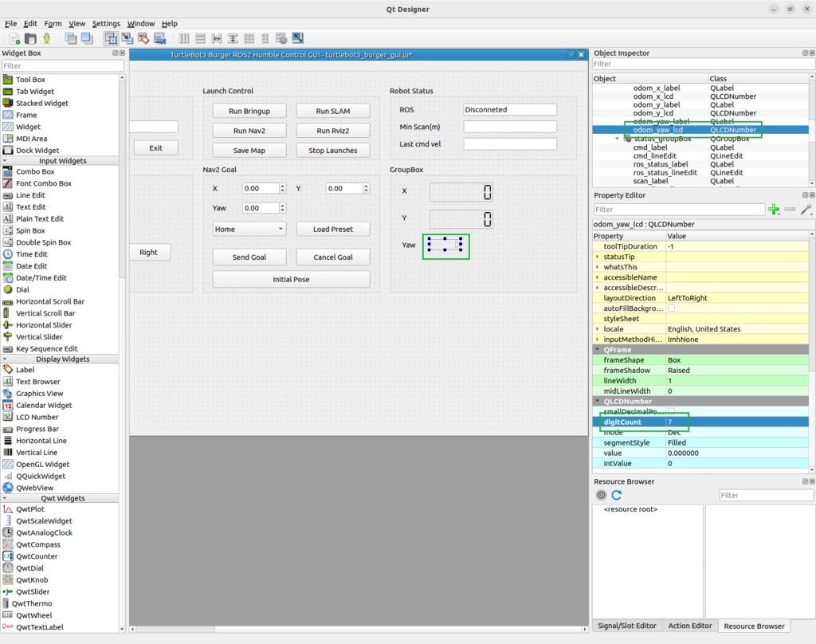Click green plus add dynamic property icon
This screenshot has width=816, height=644.
click(x=774, y=210)
